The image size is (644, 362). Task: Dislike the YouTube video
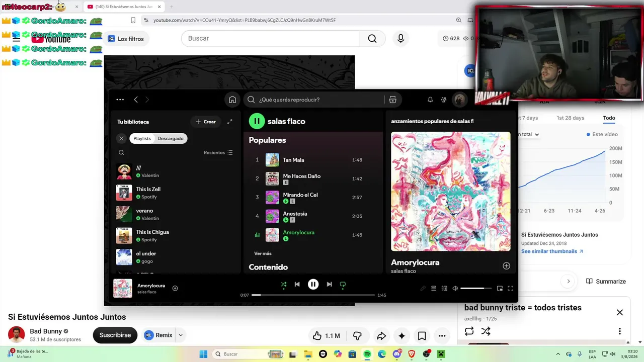[x=357, y=336]
